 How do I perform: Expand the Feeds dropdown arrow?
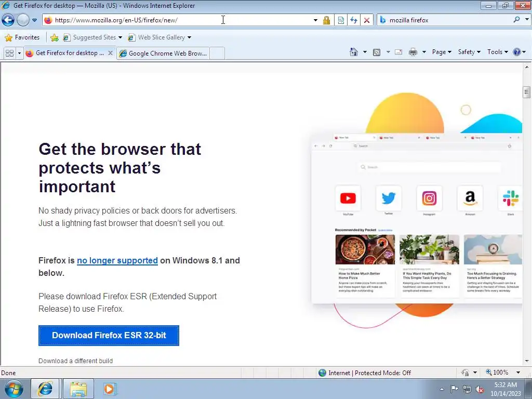pyautogui.click(x=388, y=52)
